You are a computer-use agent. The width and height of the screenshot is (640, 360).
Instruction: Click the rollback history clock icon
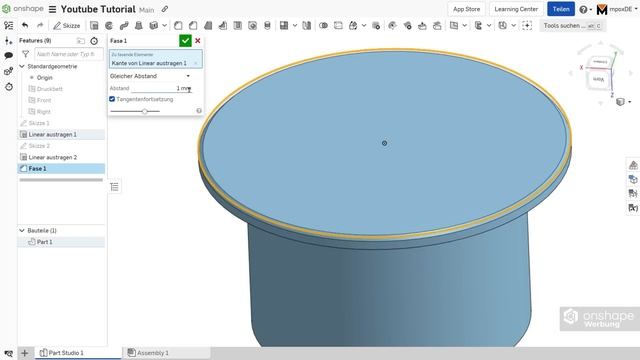94,41
